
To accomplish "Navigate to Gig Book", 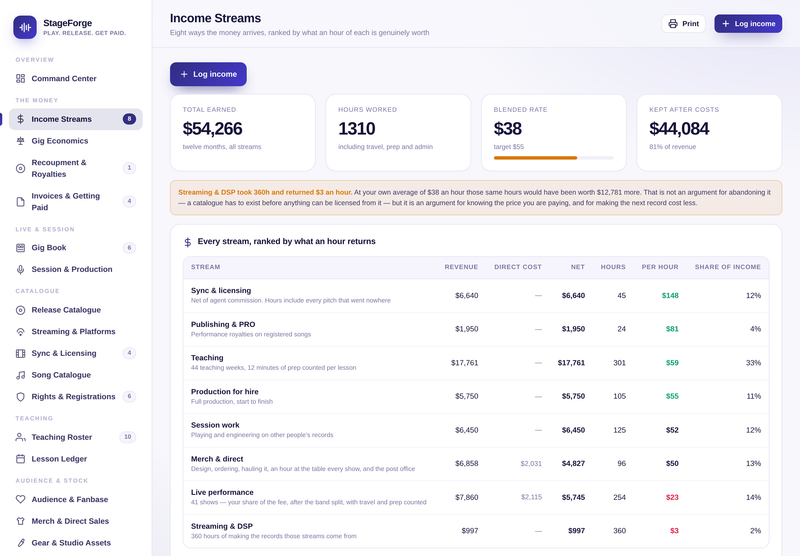I will click(76, 248).
